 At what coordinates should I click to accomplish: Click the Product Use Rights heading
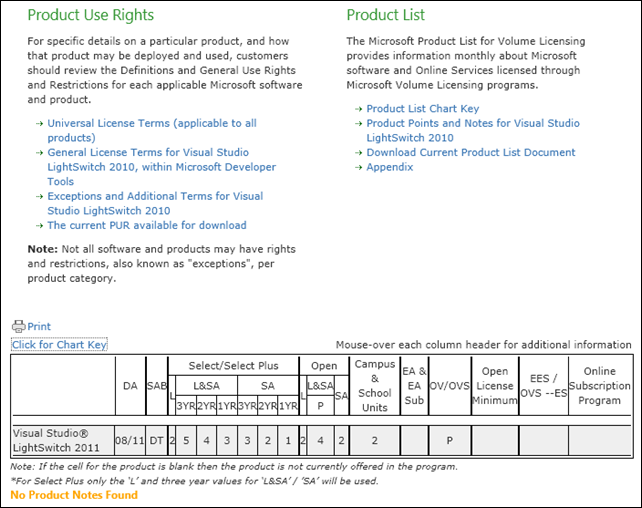point(90,15)
